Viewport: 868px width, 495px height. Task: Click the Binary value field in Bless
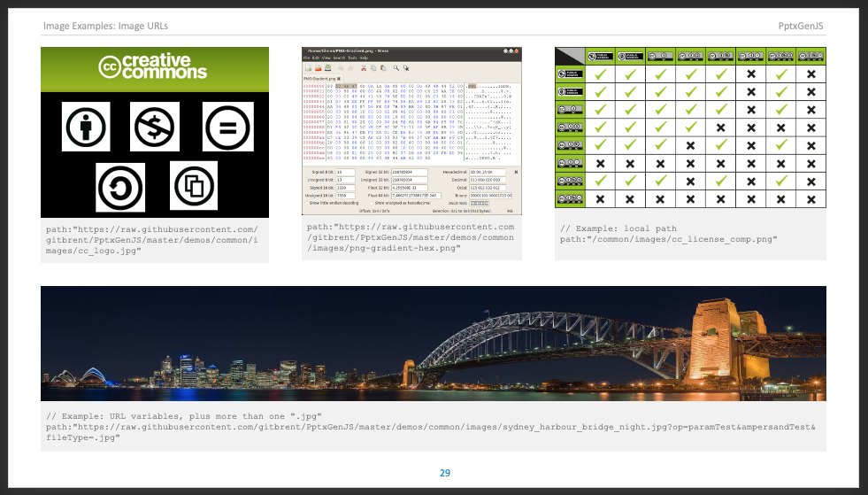pos(490,196)
